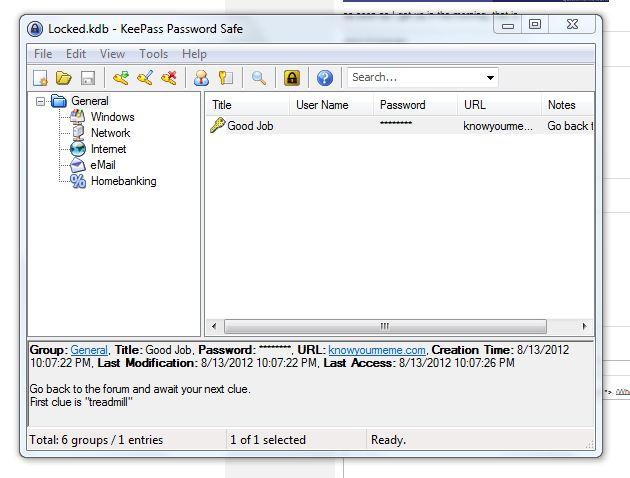Minimize the KeePass window
630x478 pixels.
coord(508,25)
